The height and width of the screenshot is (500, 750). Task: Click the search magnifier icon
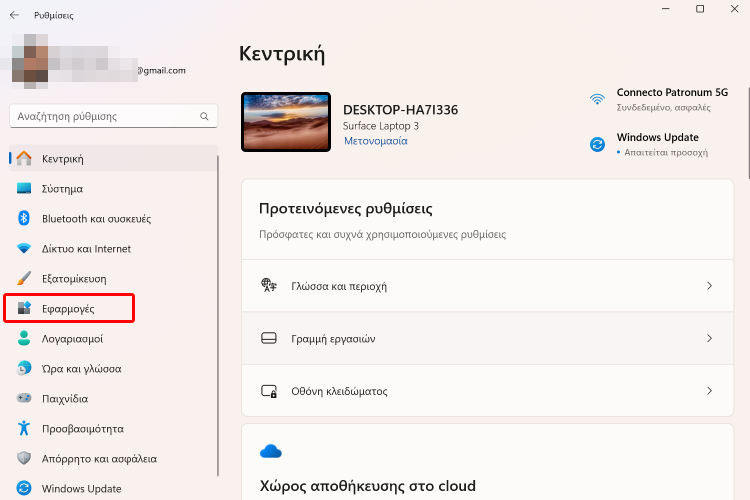[205, 116]
